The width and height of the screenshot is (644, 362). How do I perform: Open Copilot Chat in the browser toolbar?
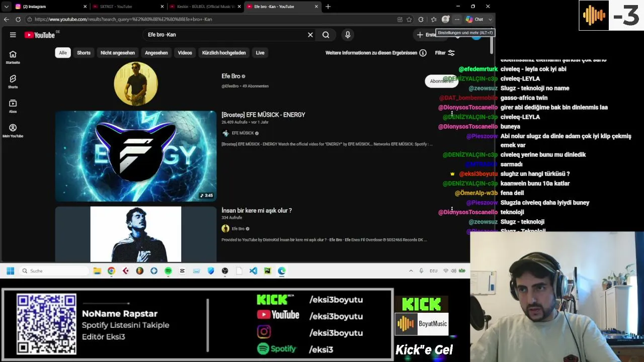(x=474, y=19)
